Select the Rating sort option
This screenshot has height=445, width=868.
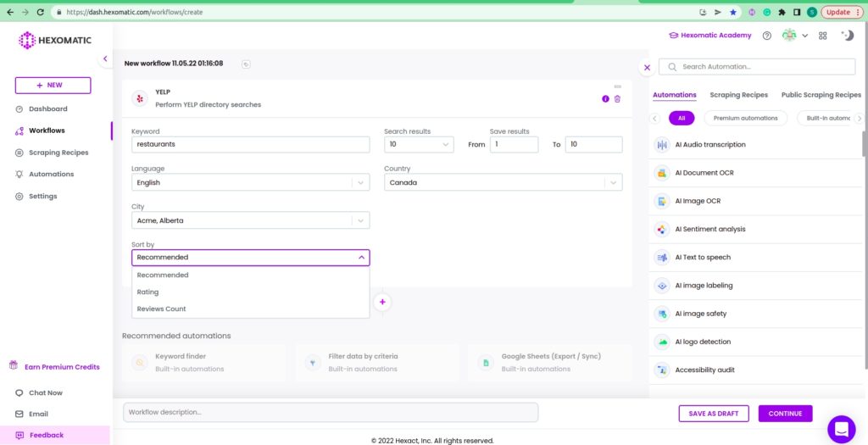tap(250, 292)
